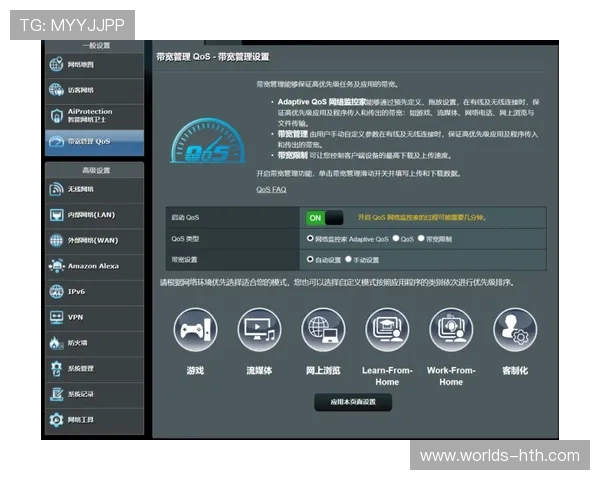
Task: Open the 无线网络 wireless settings
Action: tap(95, 189)
